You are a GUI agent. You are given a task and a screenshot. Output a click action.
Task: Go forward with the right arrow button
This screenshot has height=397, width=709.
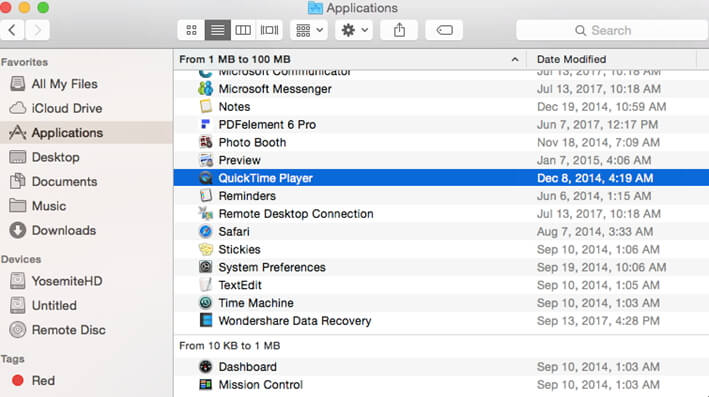37,30
